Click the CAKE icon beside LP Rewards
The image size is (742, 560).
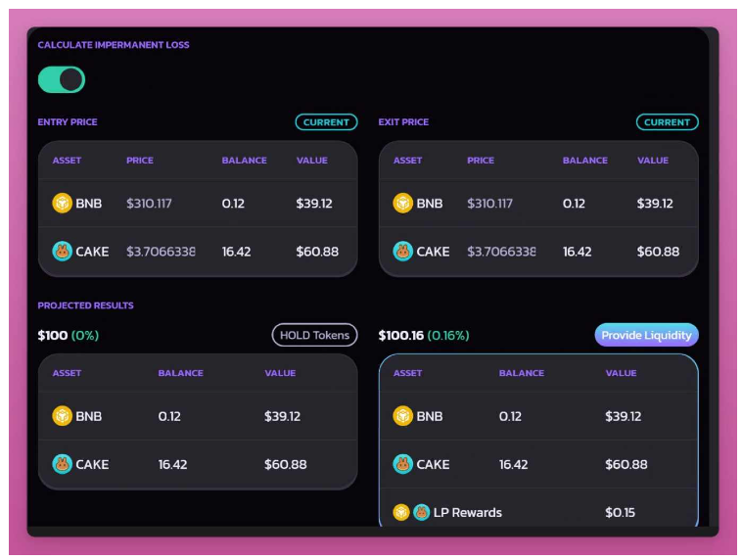point(421,512)
